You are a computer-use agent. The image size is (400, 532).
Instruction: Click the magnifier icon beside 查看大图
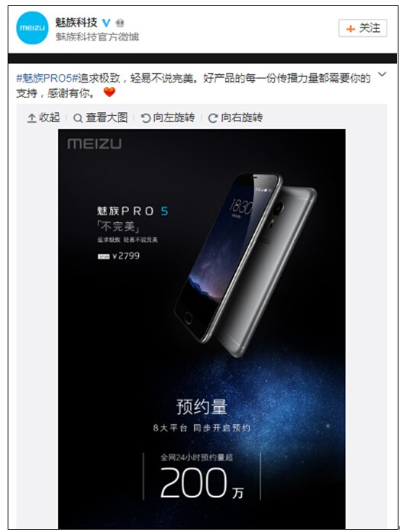pos(78,118)
